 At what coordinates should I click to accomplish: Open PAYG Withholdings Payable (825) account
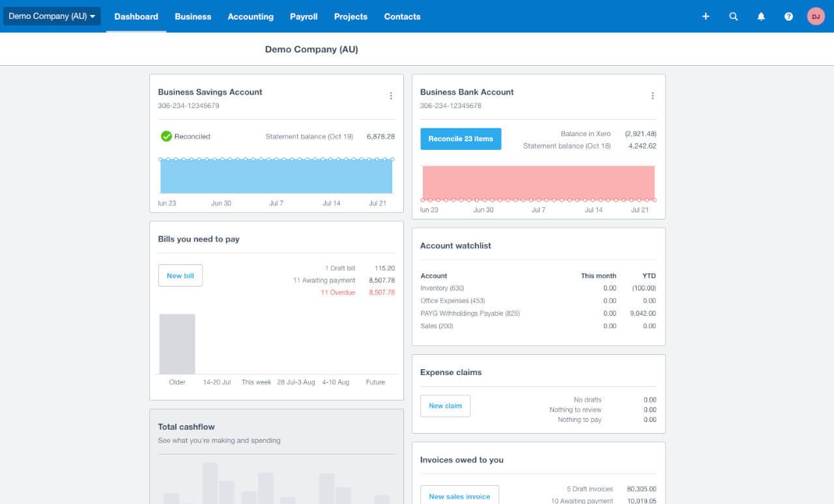(x=470, y=313)
